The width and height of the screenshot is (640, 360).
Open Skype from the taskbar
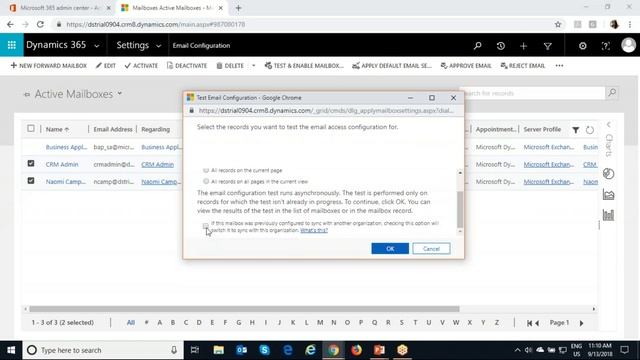[x=264, y=350]
